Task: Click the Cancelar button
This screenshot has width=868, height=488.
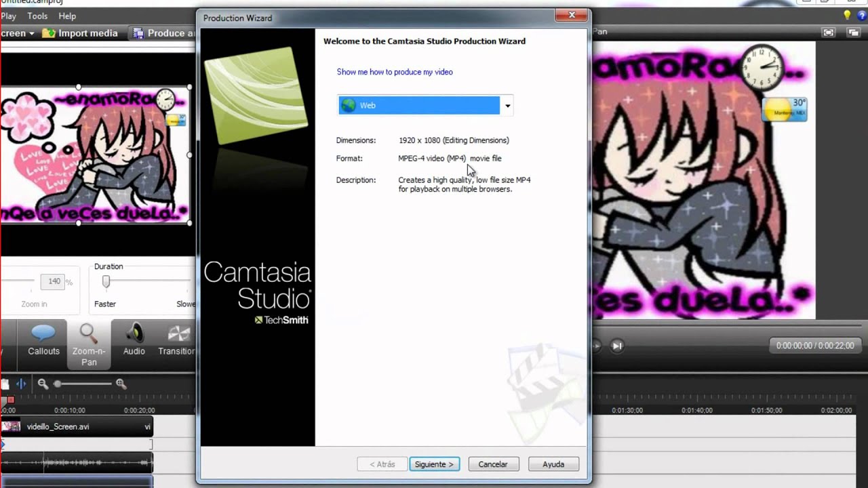Action: pyautogui.click(x=493, y=464)
